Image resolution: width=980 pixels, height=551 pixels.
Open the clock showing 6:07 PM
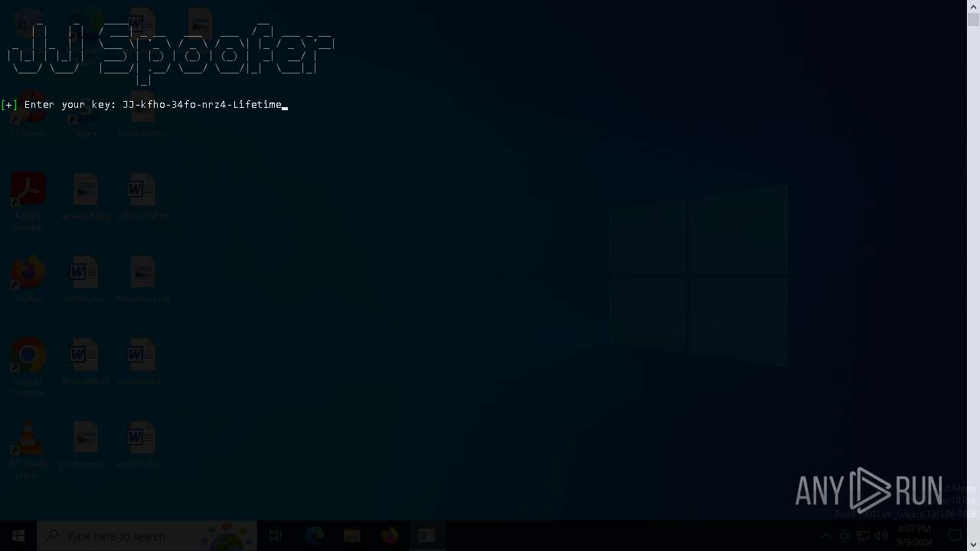[915, 536]
